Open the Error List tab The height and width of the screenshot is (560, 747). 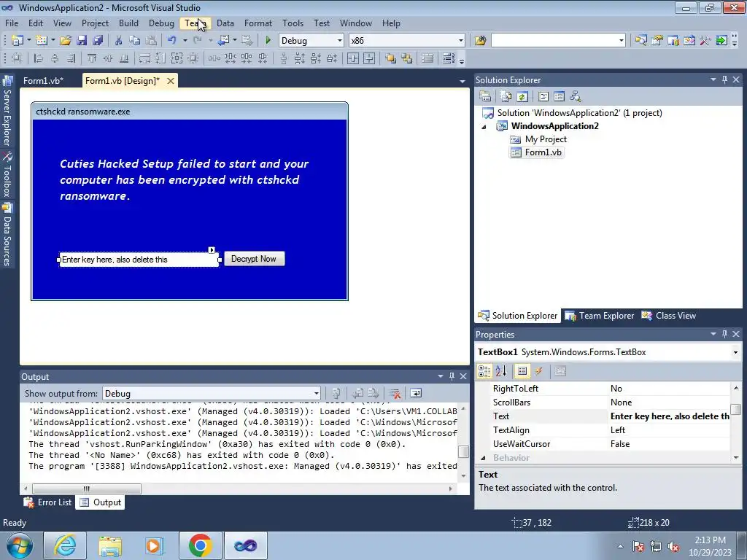point(47,502)
